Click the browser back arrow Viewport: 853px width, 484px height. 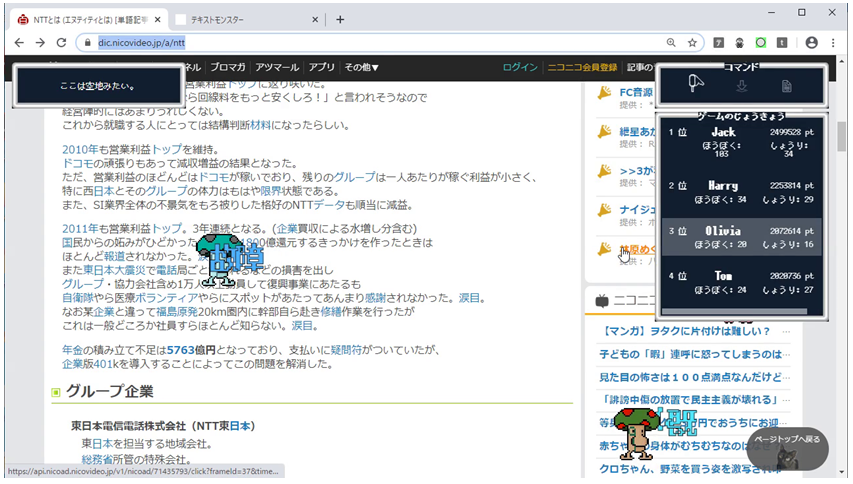tap(19, 42)
